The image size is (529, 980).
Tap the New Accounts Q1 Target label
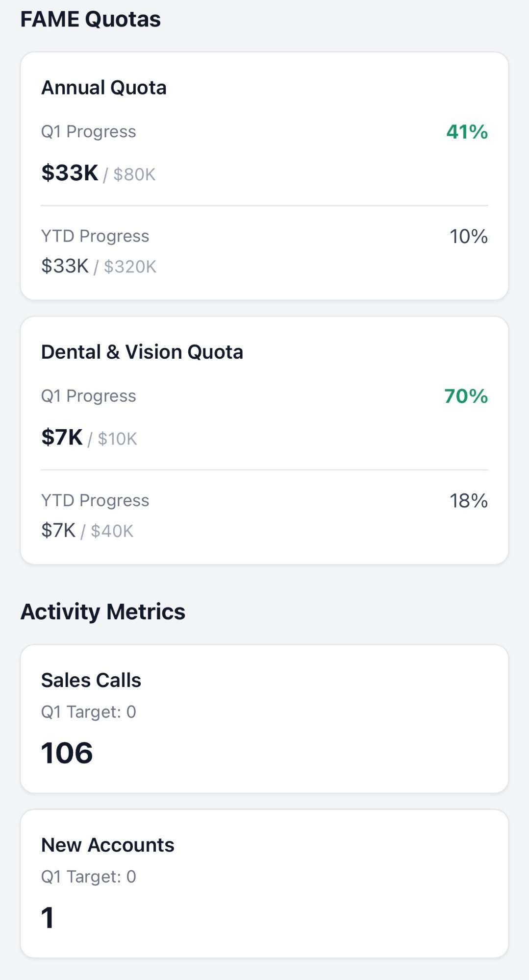coord(89,876)
